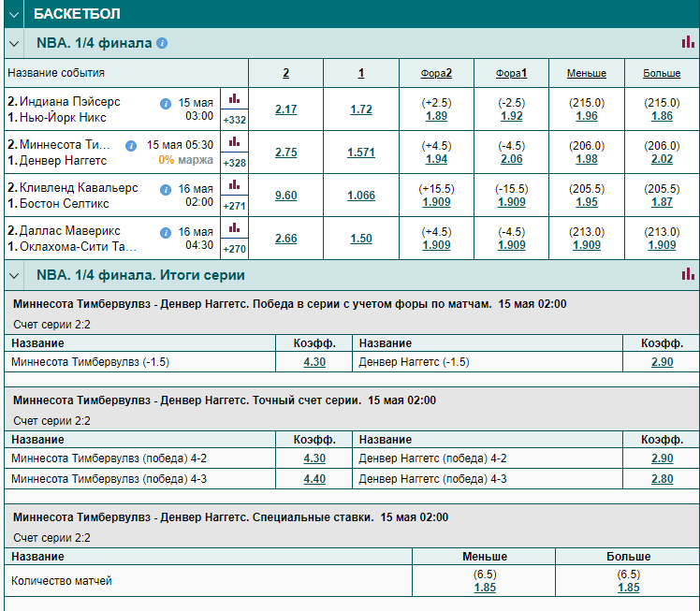The height and width of the screenshot is (611, 700).
Task: Open stats chart icon for Даллас Маверикс match
Action: (234, 228)
